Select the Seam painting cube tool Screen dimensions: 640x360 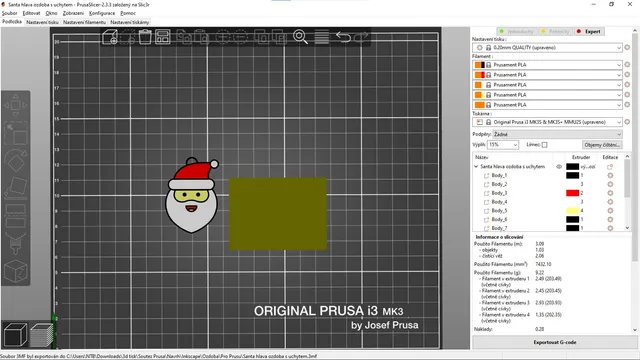click(x=16, y=270)
